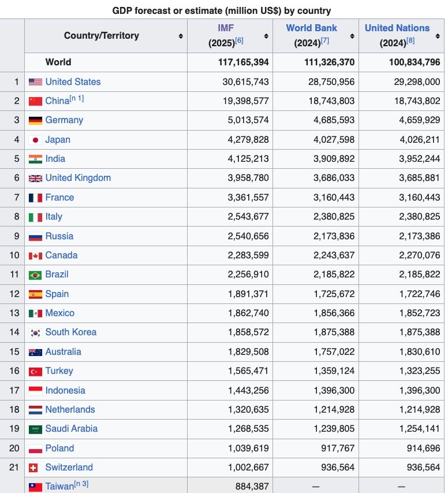Open the Australia country link
The width and height of the screenshot is (448, 493).
tap(63, 352)
